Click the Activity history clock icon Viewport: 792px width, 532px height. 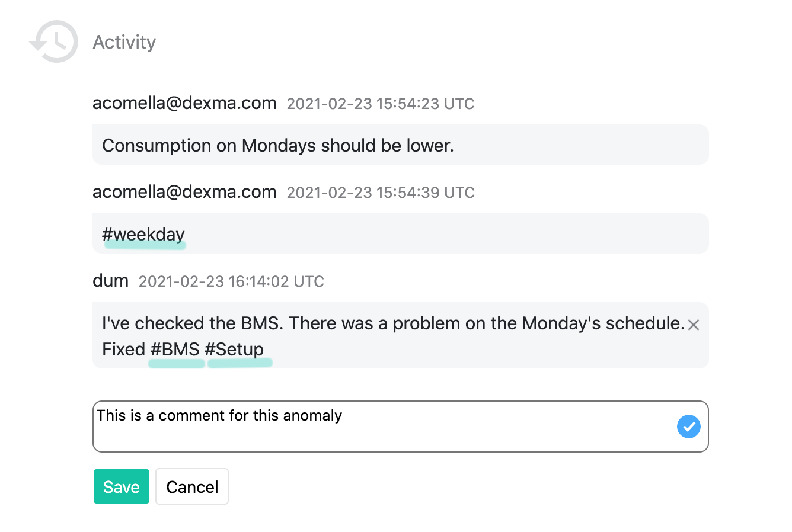(x=54, y=41)
